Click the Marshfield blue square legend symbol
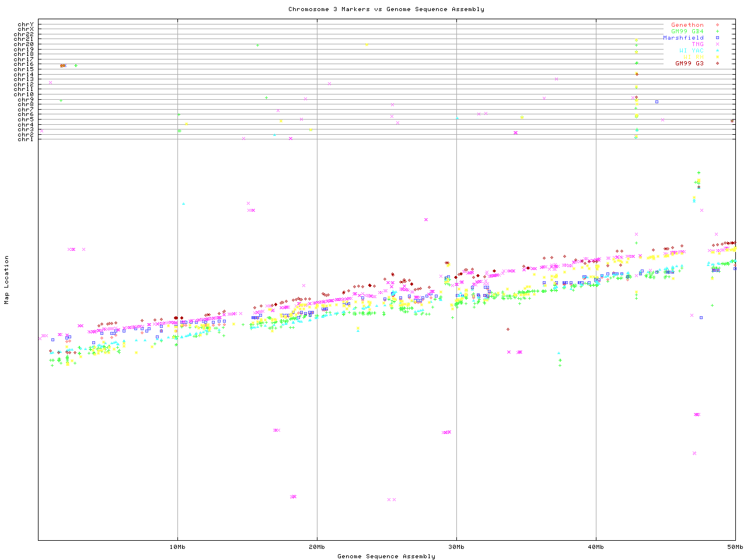747x560 pixels. (x=717, y=38)
